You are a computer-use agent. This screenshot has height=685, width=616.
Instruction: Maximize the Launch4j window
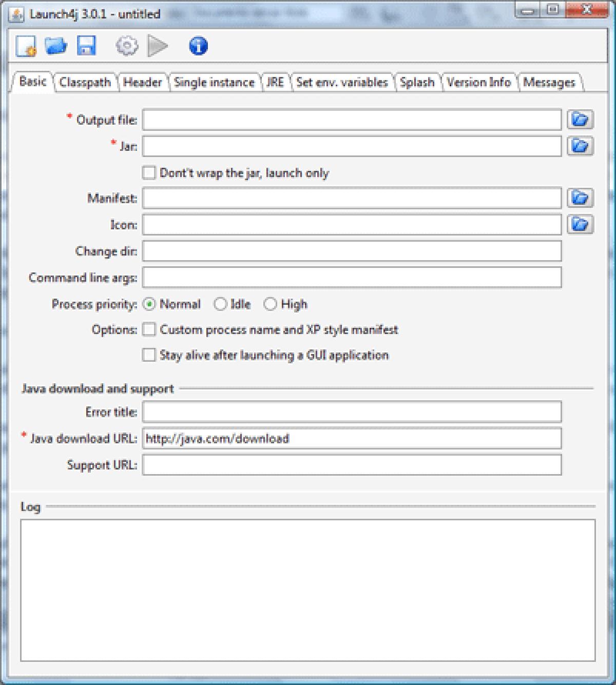(553, 9)
